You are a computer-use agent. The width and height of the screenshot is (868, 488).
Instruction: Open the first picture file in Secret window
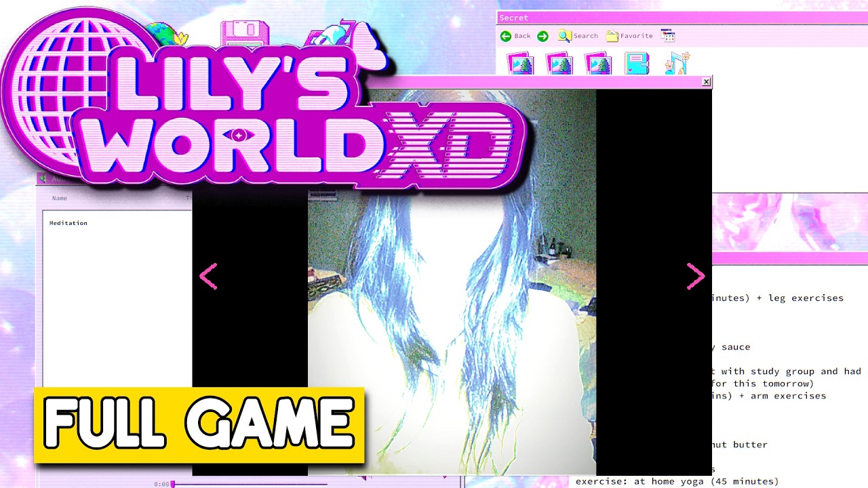click(x=521, y=64)
